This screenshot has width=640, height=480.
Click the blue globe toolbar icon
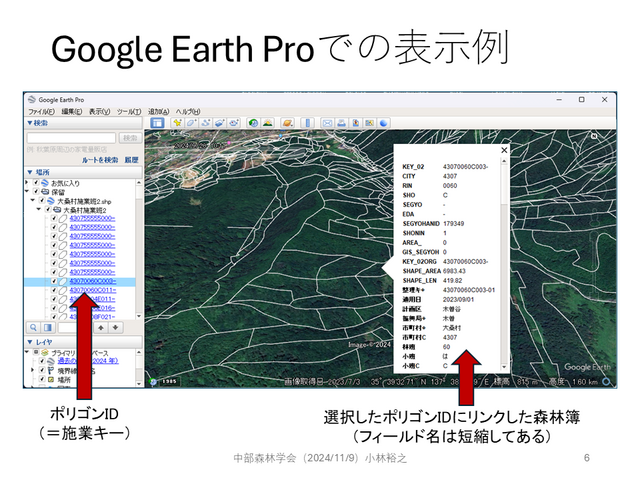coord(383,123)
